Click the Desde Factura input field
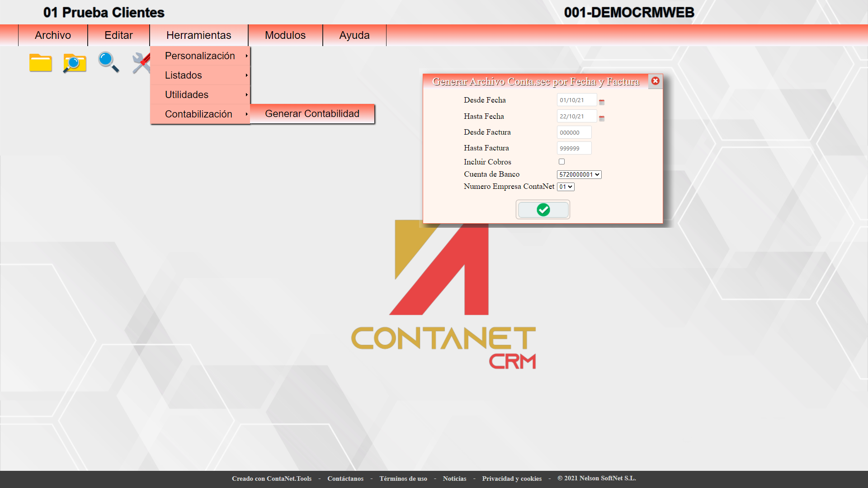The width and height of the screenshot is (868, 488). coord(574,132)
